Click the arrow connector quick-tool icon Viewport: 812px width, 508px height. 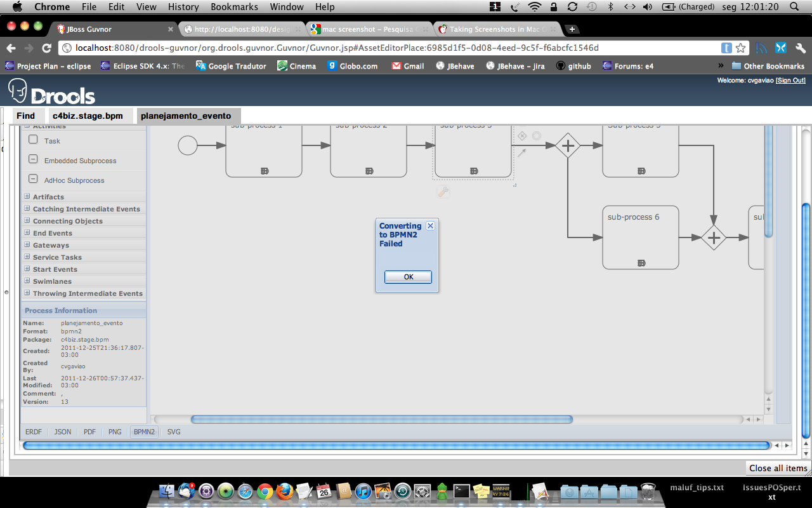click(x=522, y=152)
